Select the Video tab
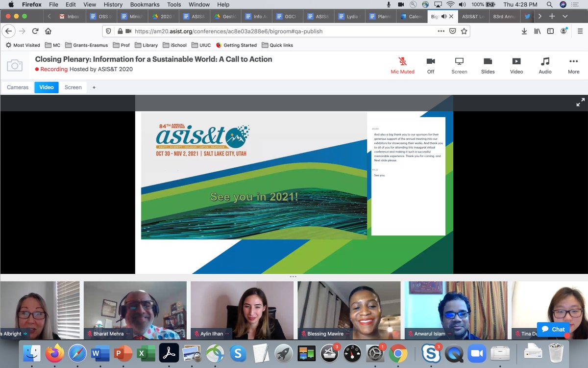 coord(47,87)
